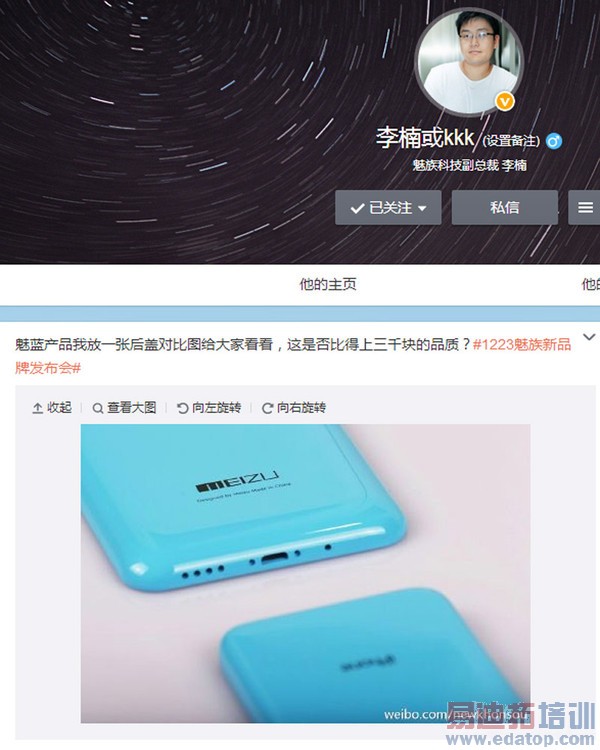The width and height of the screenshot is (600, 750).
Task: Click the blue male gender icon
Action: pyautogui.click(x=554, y=141)
